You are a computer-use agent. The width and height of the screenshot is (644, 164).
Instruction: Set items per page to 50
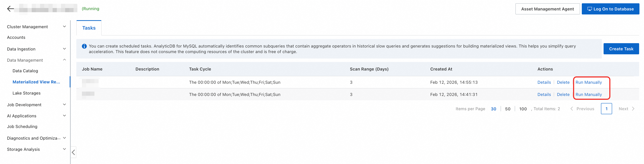[x=508, y=109]
